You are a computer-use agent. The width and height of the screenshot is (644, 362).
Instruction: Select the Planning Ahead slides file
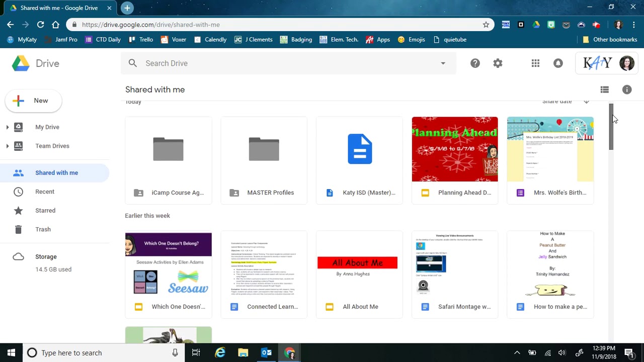tap(455, 161)
